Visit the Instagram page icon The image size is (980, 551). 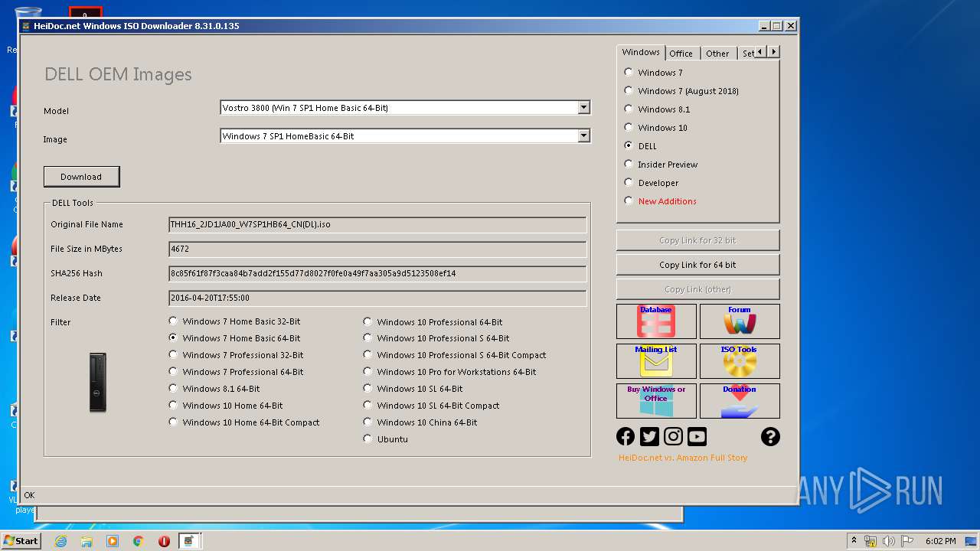[673, 436]
